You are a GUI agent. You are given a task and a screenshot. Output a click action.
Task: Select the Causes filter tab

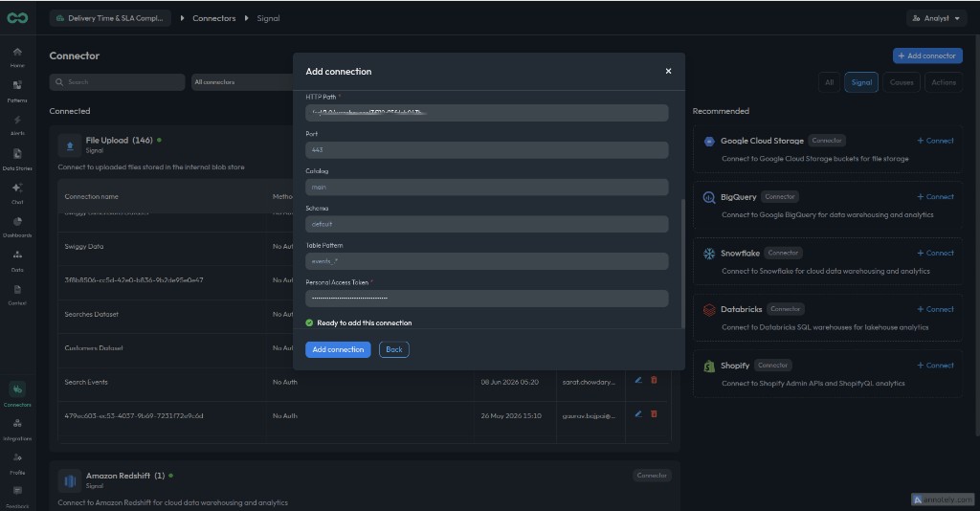coord(902,82)
